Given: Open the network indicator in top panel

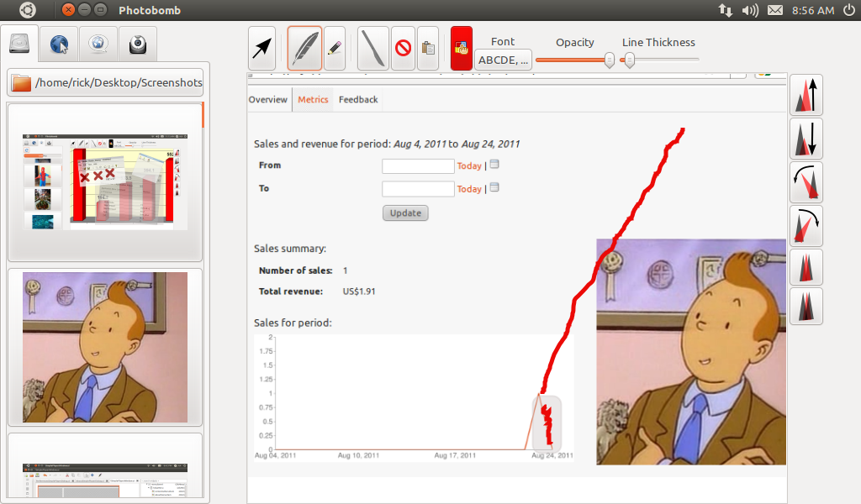Looking at the screenshot, I should point(726,10).
